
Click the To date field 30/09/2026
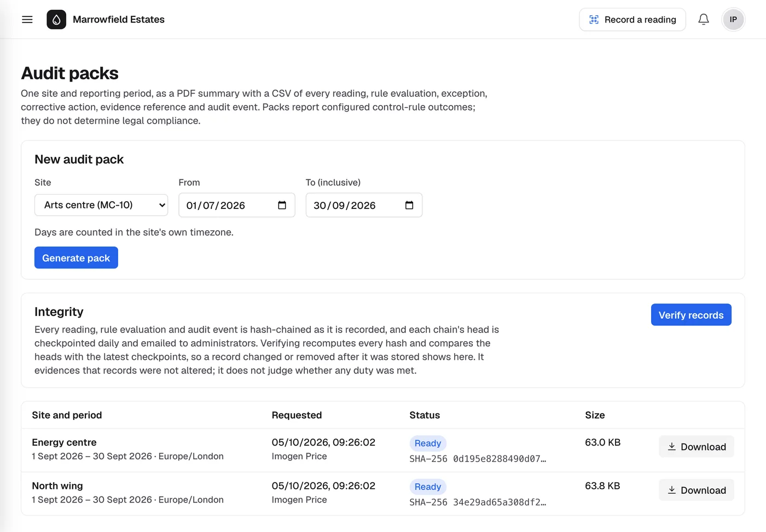pyautogui.click(x=364, y=205)
